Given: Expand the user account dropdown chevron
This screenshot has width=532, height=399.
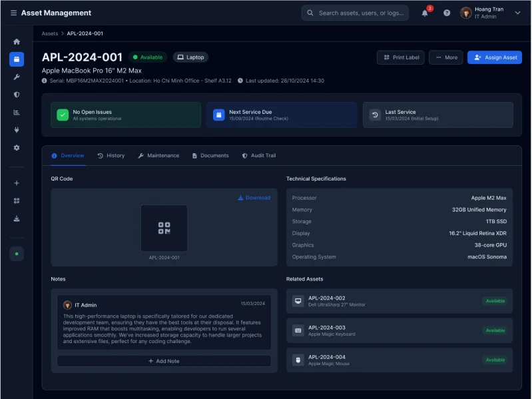Looking at the screenshot, I should click(517, 13).
